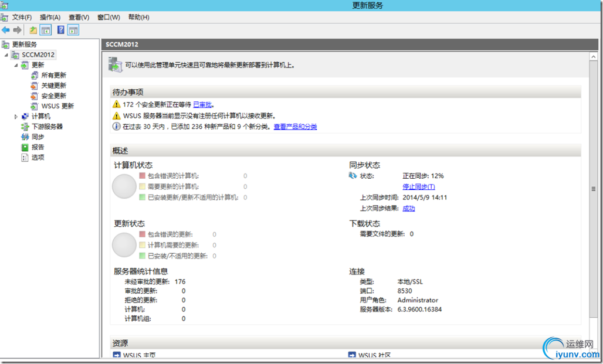603x364 pixels.
Task: Open the Help question-mark toolbar icon
Action: tap(61, 30)
